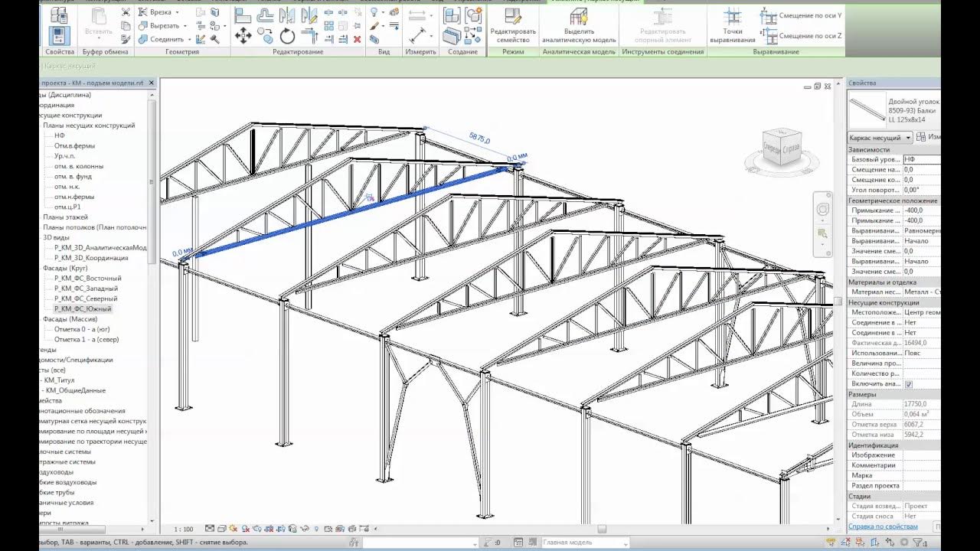
Task: Toggle select links icon in status bar
Action: [x=831, y=543]
